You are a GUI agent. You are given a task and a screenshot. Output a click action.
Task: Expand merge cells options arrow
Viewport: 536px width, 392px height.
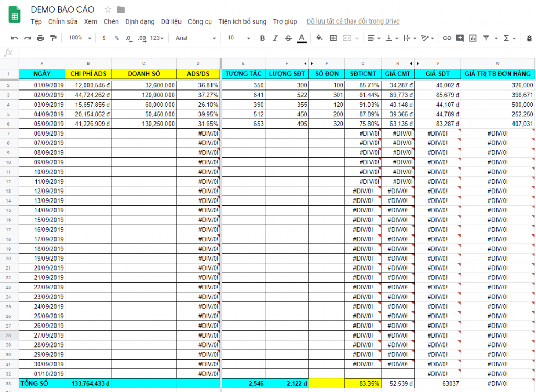357,38
